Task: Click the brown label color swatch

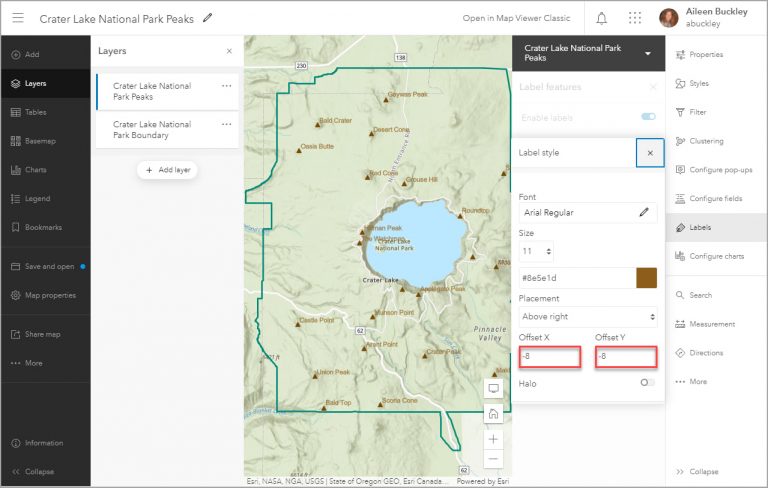Action: pos(646,277)
